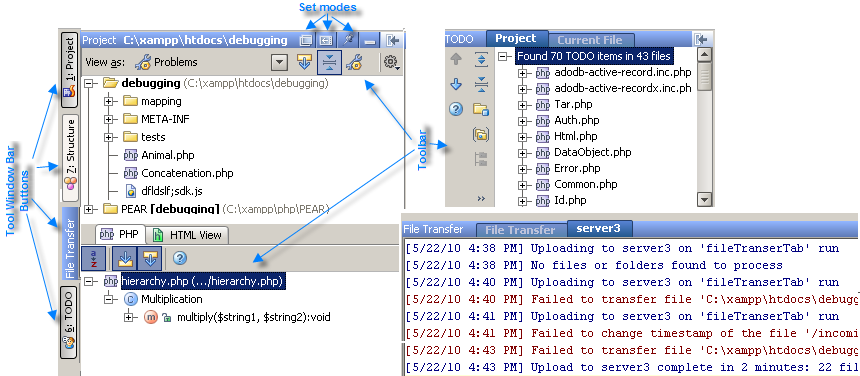This screenshot has height=376, width=860.
Task: Click the next TODO down arrow icon
Action: pyautogui.click(x=456, y=84)
